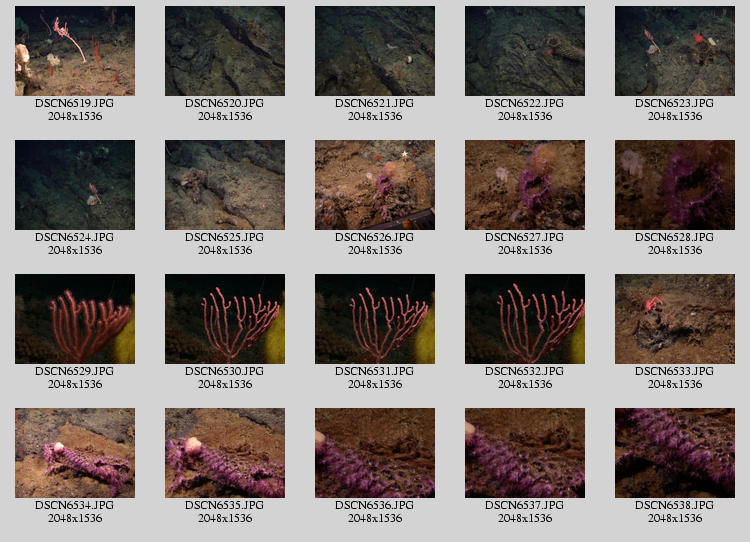
Task: Open the DSCN6533.JPG thumbnail
Action: (x=675, y=319)
